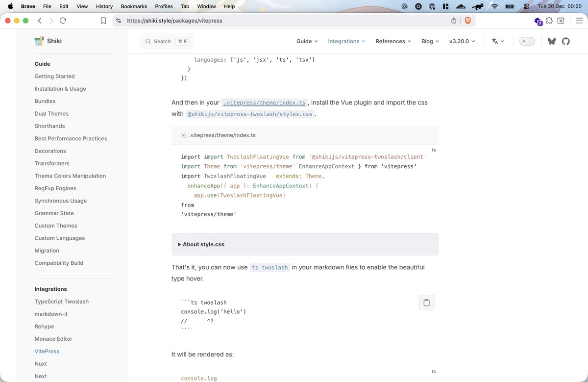Viewport: 588px width, 382px height.
Task: Open the Nuxt integration link
Action: pyautogui.click(x=41, y=364)
